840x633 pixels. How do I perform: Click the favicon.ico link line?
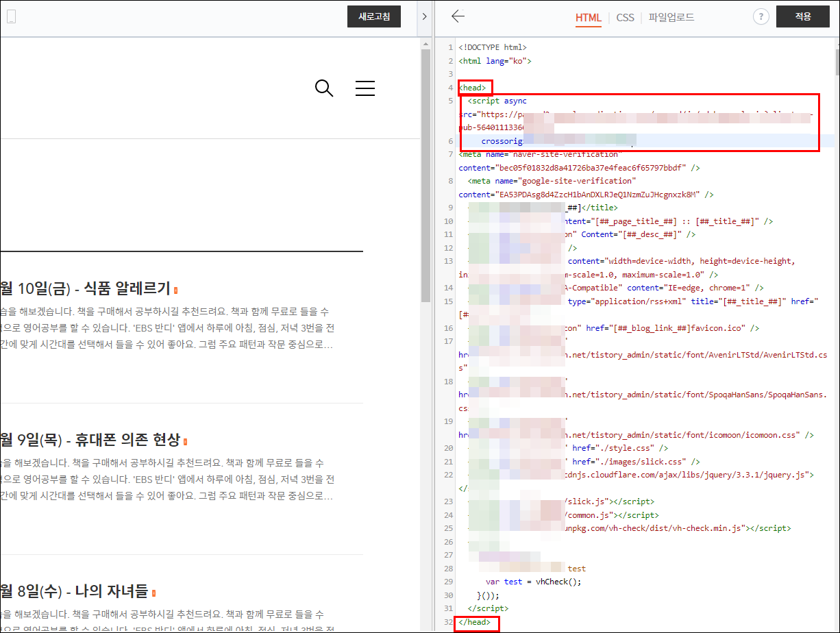click(x=660, y=328)
